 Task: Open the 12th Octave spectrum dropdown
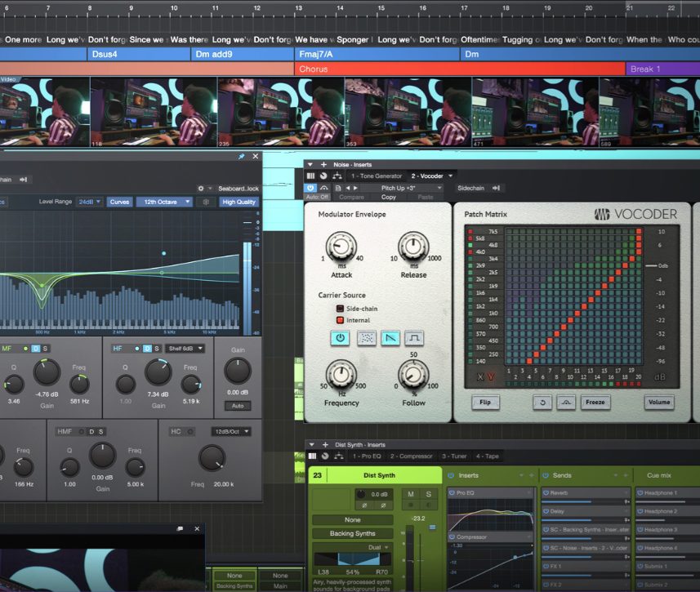[164, 202]
